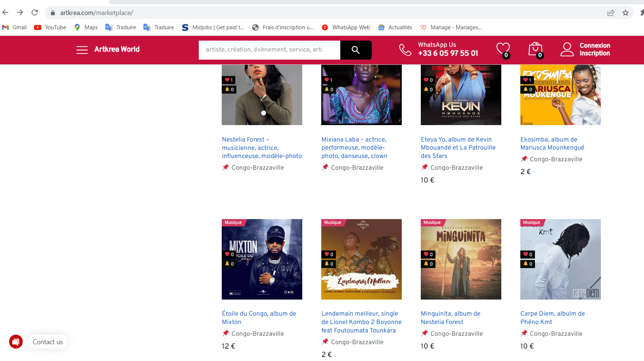Open the hamburger navigation menu

coord(82,50)
